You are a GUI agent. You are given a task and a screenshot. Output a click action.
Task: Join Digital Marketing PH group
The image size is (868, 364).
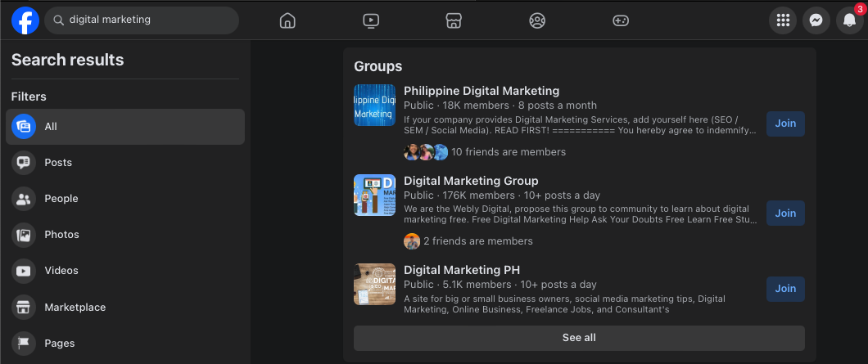[785, 288]
